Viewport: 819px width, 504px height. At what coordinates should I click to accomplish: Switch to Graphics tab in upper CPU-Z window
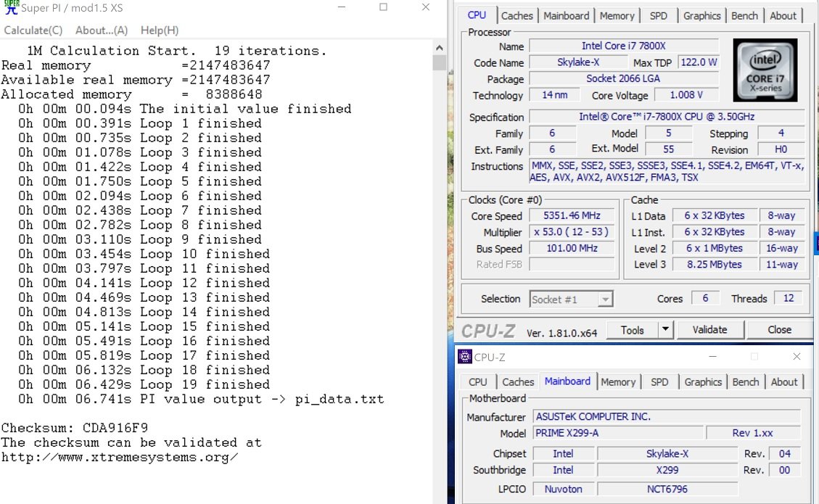point(702,16)
